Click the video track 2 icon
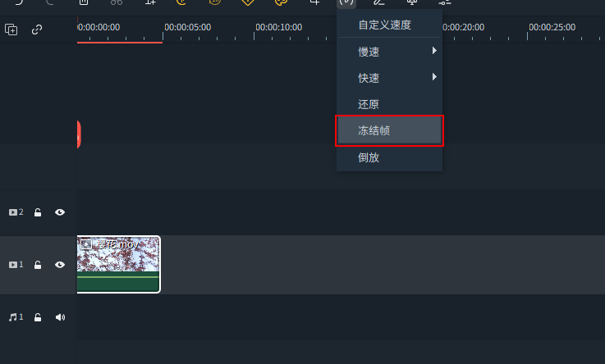Screen dimensions: 605x364 pyautogui.click(x=16, y=212)
